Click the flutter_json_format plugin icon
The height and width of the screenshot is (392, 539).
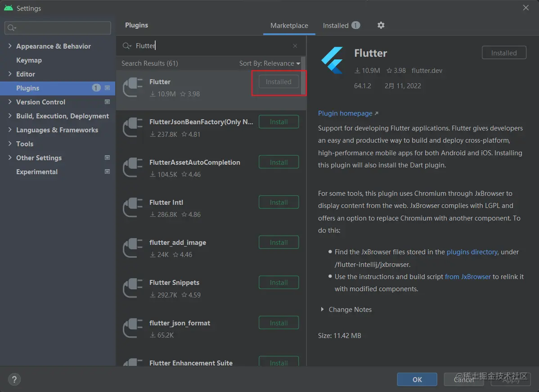[133, 329]
